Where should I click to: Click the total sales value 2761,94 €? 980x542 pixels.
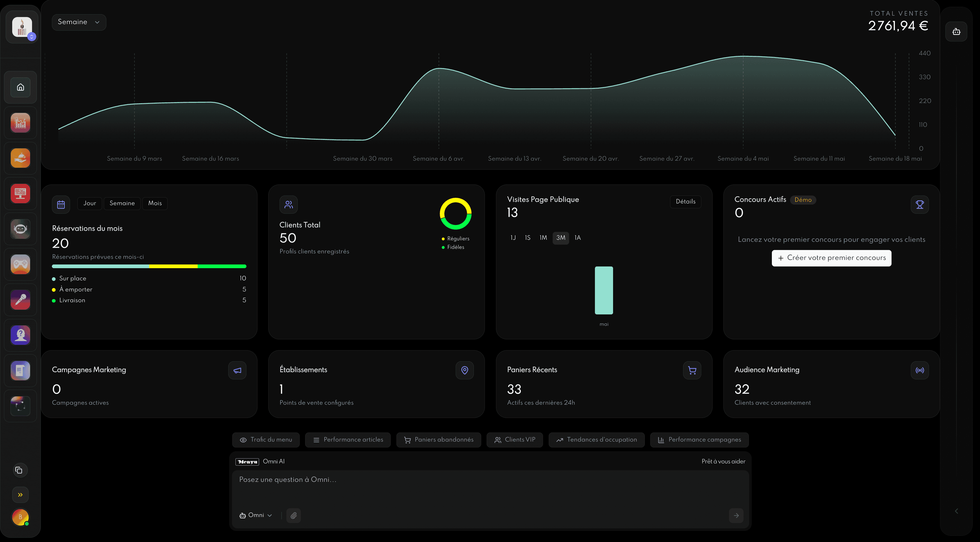[x=898, y=26]
